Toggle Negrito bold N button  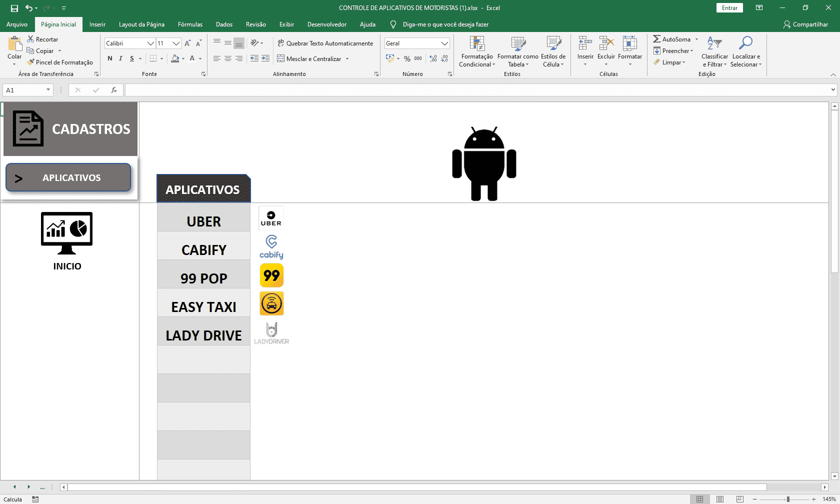coord(110,58)
